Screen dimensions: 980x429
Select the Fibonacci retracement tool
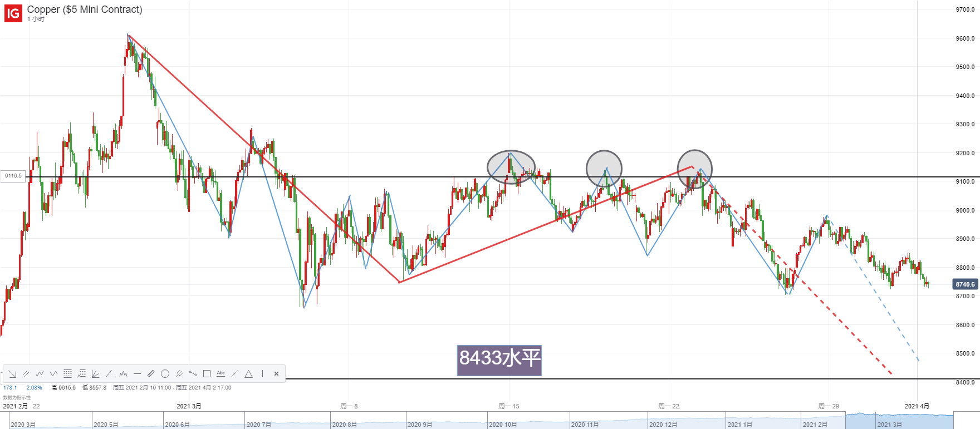[x=67, y=374]
